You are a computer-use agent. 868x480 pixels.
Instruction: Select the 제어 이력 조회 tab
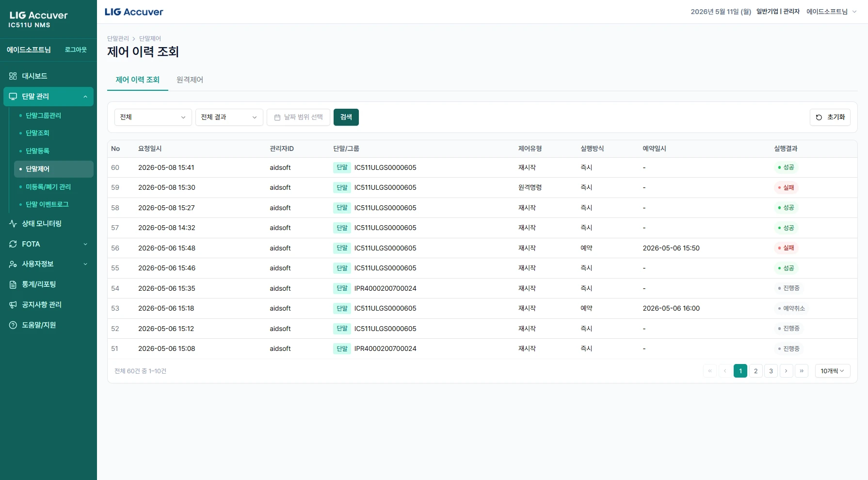[137, 80]
